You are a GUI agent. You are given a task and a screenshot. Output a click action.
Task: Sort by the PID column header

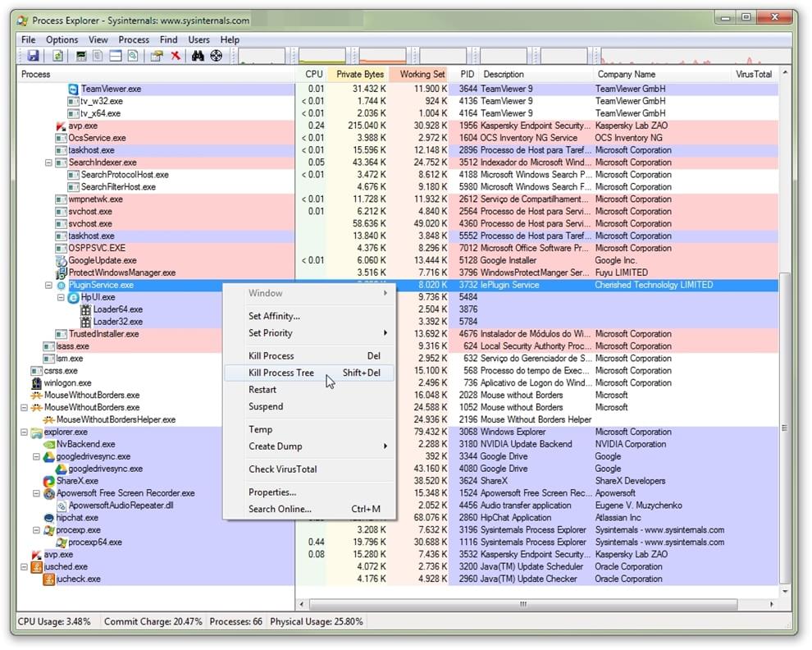[464, 75]
